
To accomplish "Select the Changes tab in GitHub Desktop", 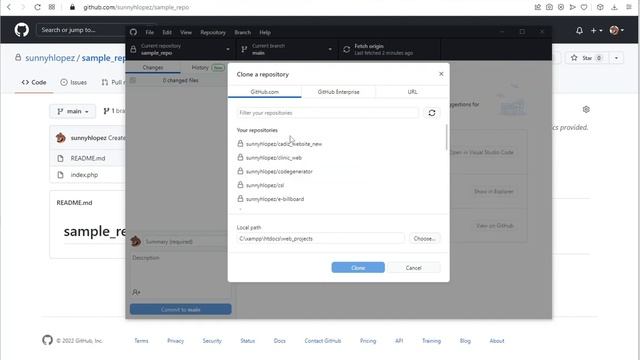I will point(153,67).
